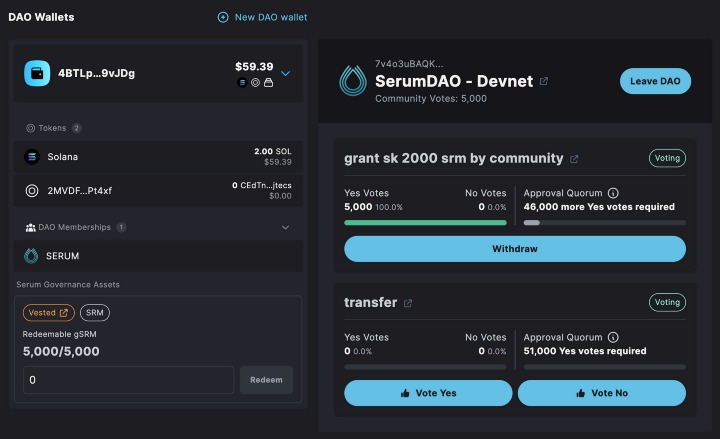This screenshot has width=720, height=439.
Task: Click the Solana logo icon
Action: 32,157
